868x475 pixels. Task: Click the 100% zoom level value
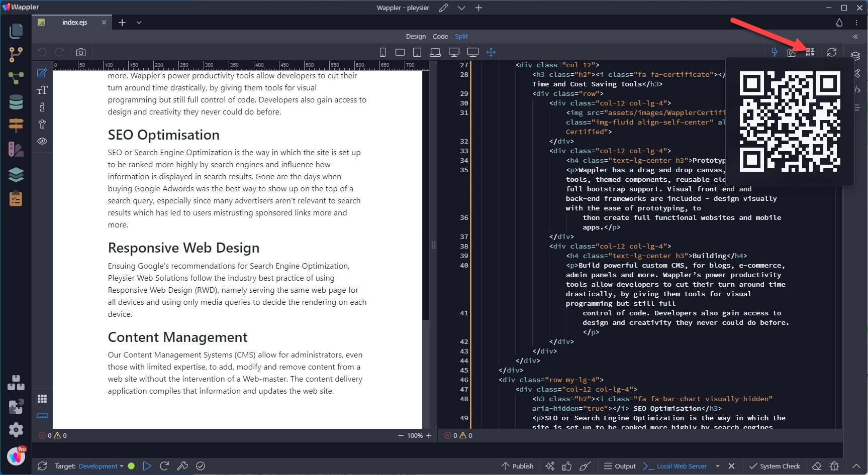415,436
